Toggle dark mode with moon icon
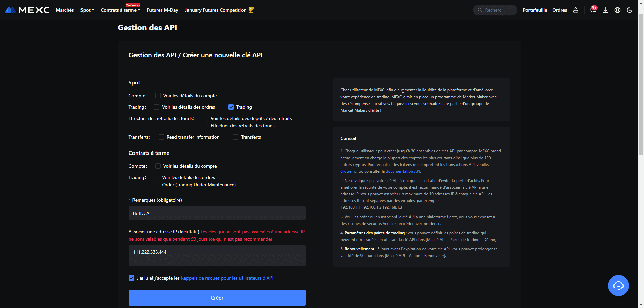 tap(630, 10)
